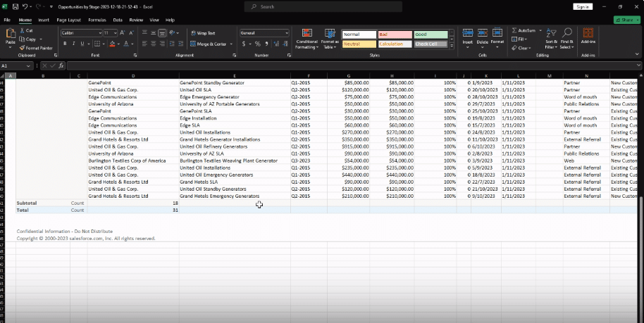This screenshot has width=644, height=323.
Task: Apply the Bad cell style
Action: pyautogui.click(x=395, y=34)
